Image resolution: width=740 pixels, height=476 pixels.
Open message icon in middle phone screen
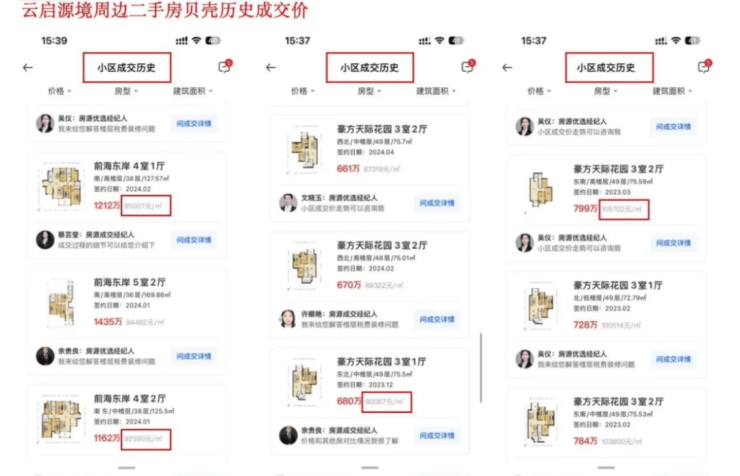(468, 67)
